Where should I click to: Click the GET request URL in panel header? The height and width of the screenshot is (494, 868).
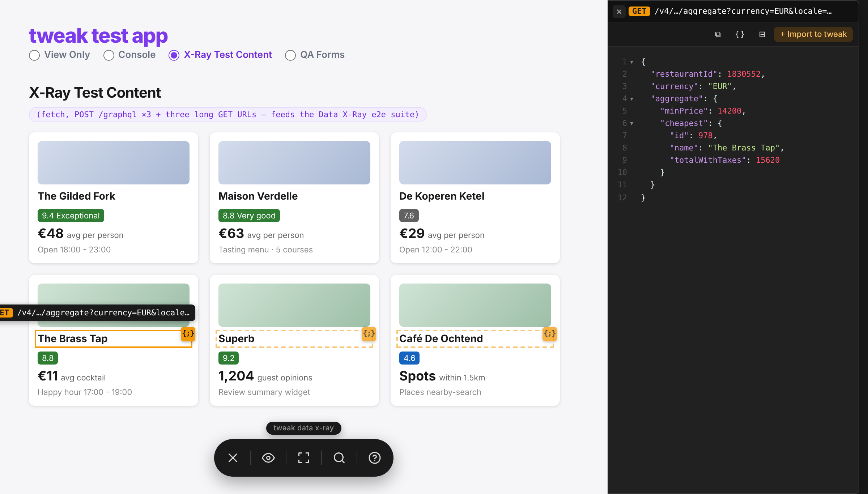coord(743,11)
